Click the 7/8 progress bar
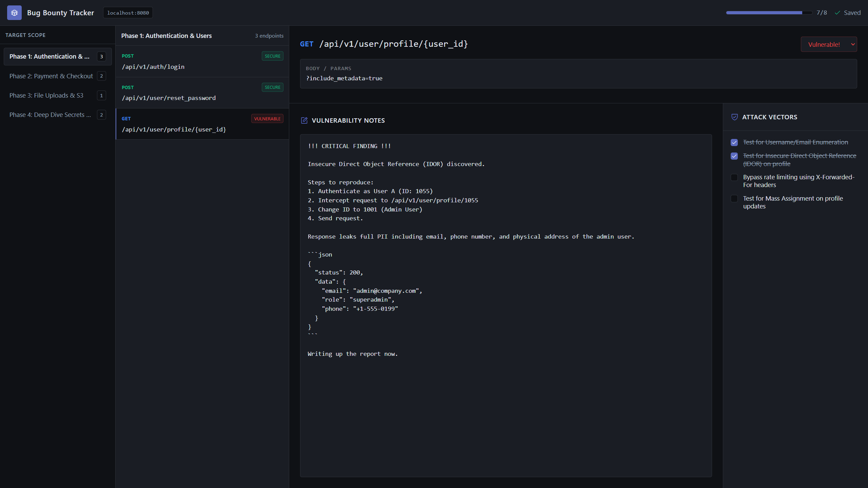Viewport: 868px width, 488px height. 769,13
